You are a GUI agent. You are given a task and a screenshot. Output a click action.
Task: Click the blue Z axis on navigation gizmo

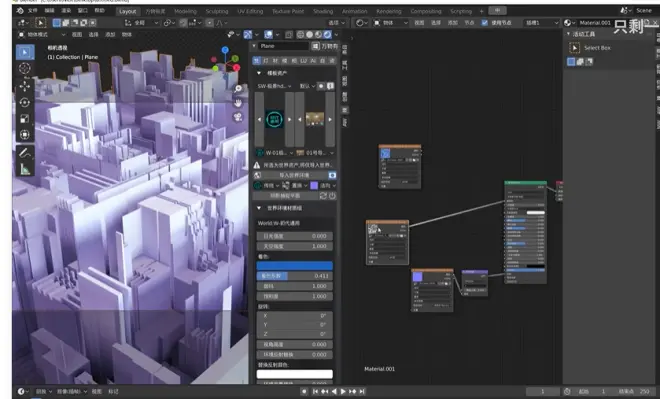click(x=225, y=50)
